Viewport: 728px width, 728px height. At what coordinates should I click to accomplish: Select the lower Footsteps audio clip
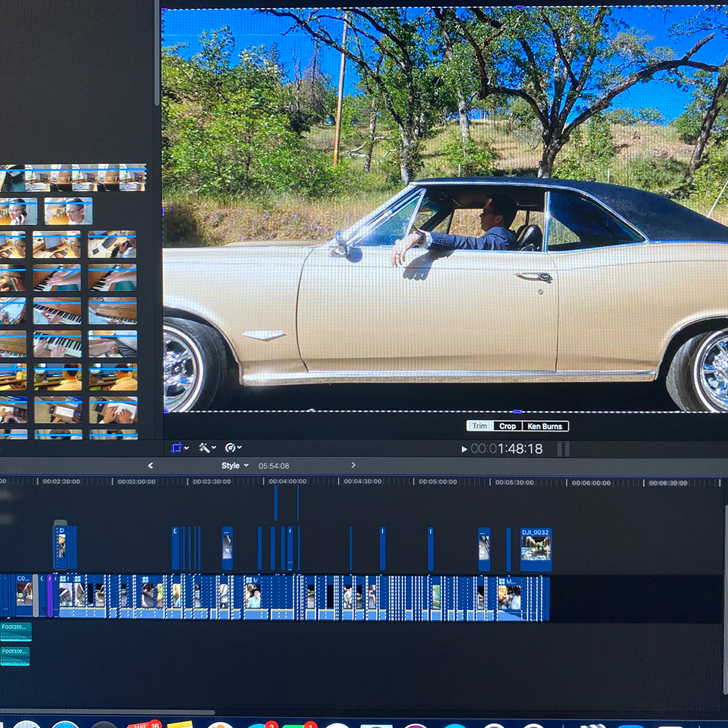15,656
